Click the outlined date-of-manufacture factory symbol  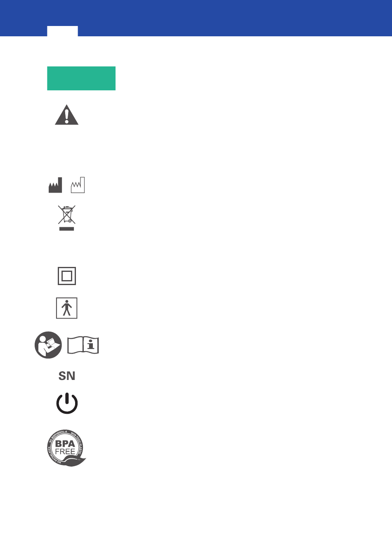78,185
